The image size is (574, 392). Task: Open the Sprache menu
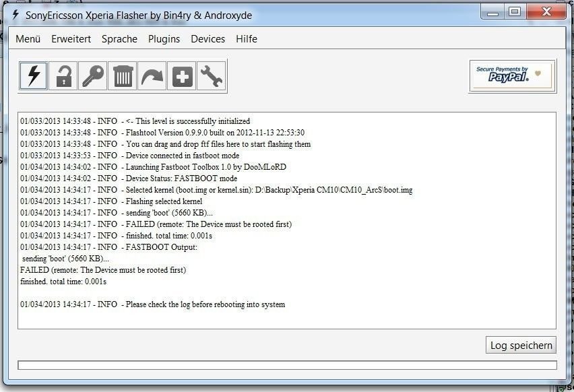point(120,39)
